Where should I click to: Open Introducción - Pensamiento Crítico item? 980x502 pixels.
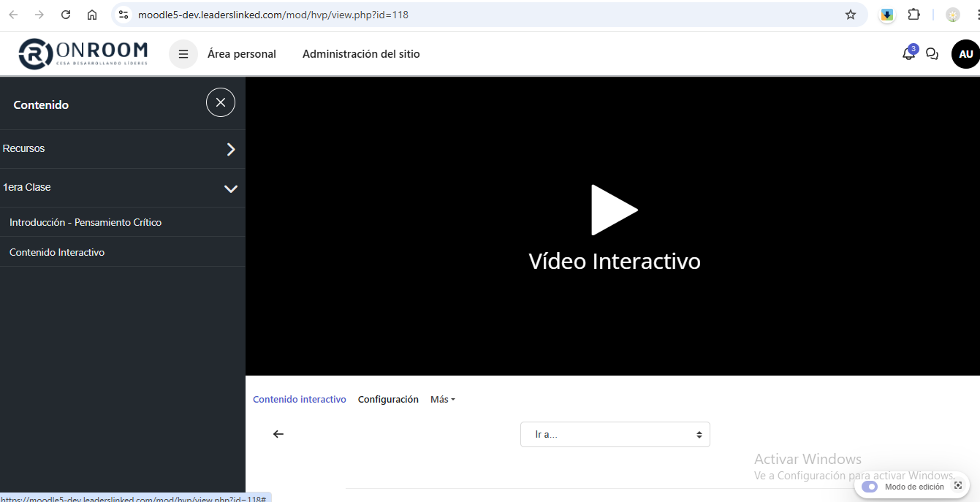tap(86, 222)
